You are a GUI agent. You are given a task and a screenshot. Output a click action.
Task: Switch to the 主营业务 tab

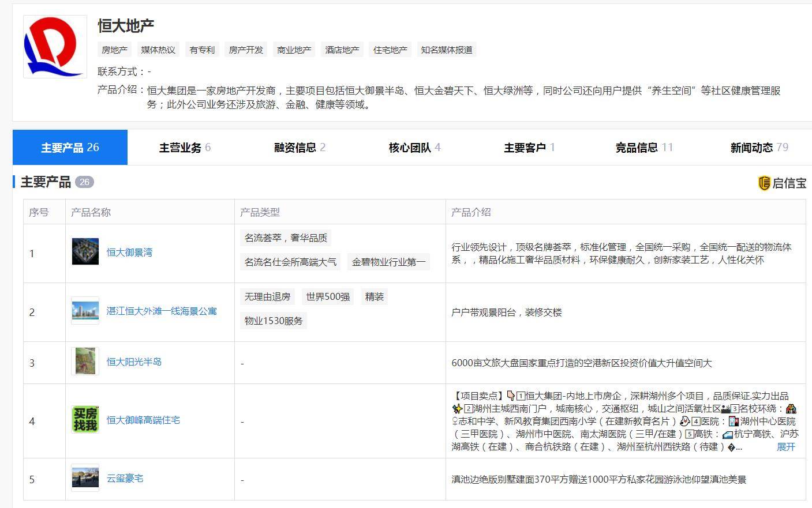(x=185, y=148)
